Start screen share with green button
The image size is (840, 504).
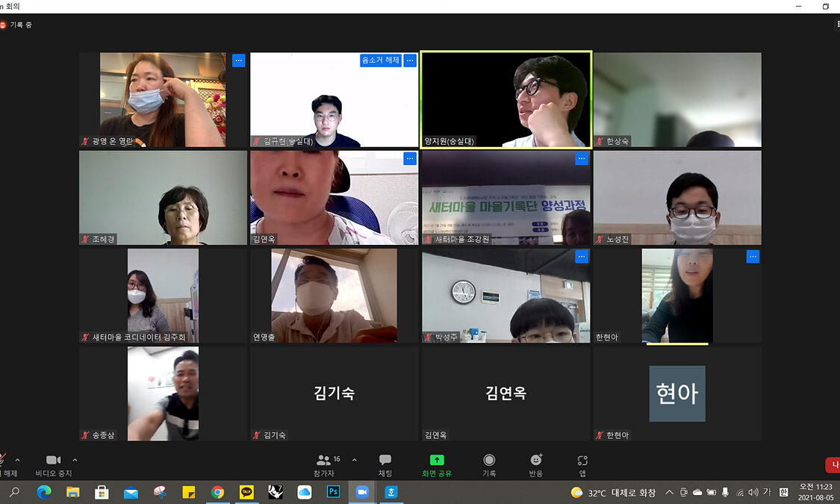[x=437, y=464]
